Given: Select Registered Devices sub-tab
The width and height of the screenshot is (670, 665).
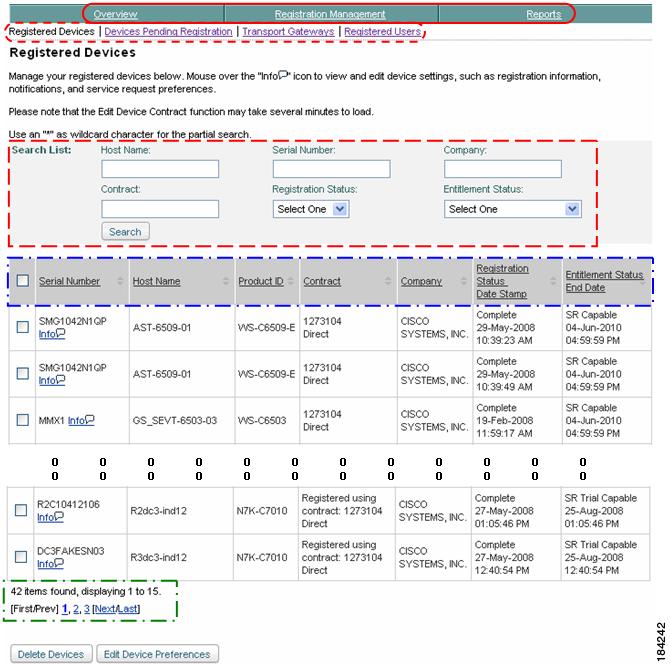Looking at the screenshot, I should point(51,32).
